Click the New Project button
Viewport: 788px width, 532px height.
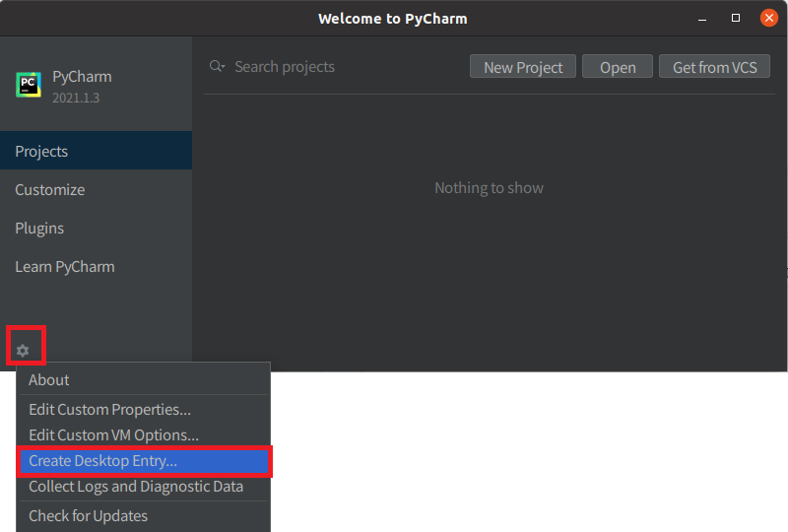(x=523, y=67)
